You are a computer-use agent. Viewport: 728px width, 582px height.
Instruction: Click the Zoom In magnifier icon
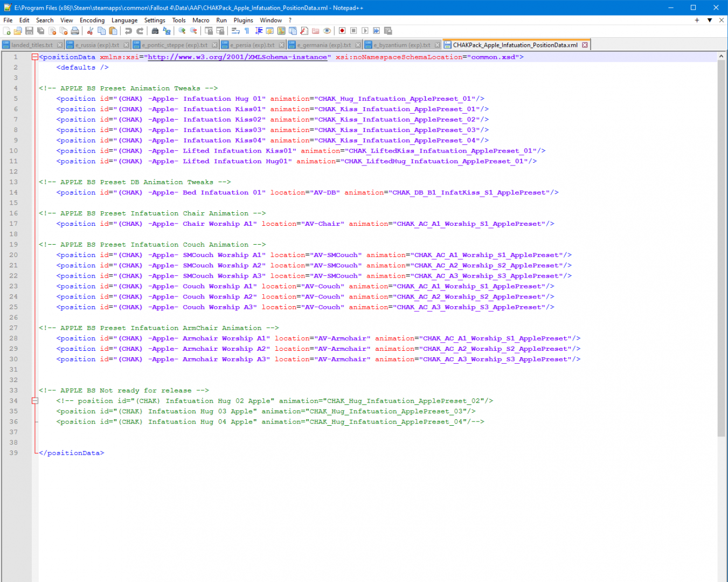[x=182, y=31]
